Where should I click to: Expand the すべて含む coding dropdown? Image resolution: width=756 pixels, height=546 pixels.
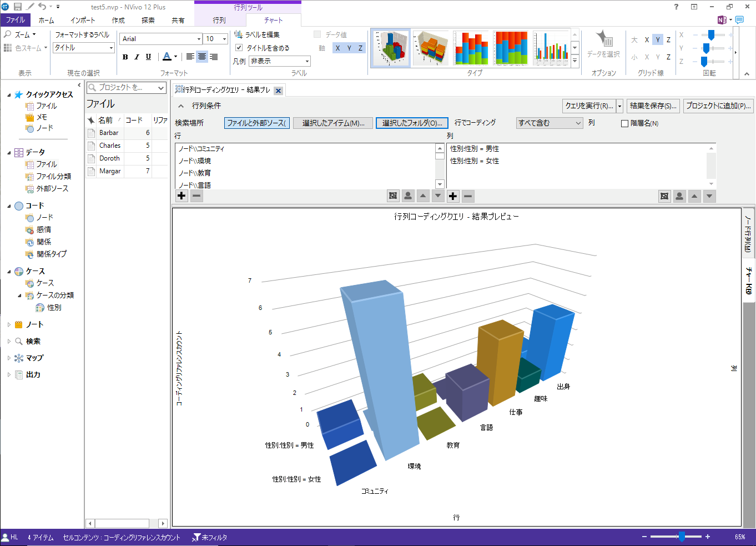point(578,123)
